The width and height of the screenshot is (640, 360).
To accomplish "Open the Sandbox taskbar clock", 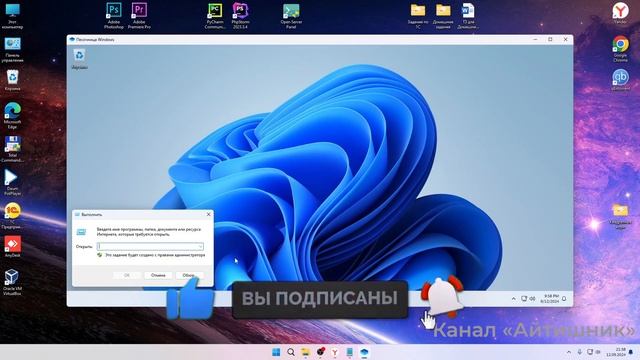I will click(550, 298).
